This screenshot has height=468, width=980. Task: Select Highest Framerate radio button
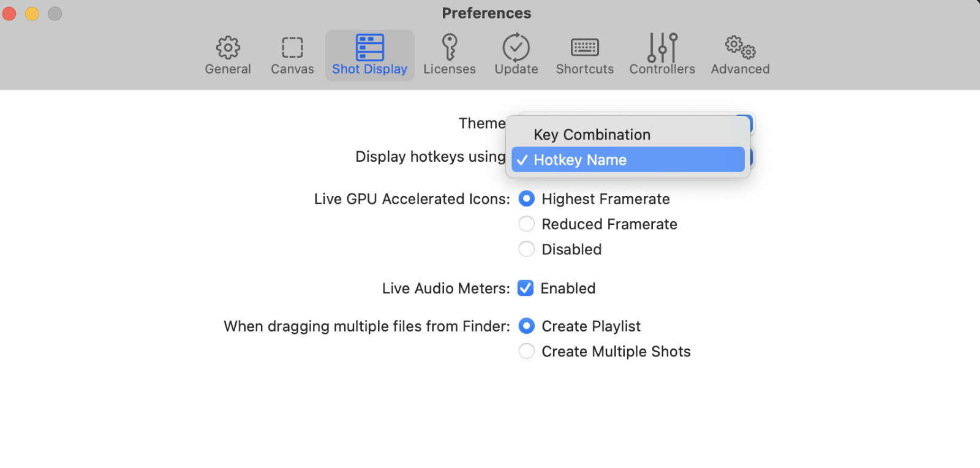coord(526,199)
